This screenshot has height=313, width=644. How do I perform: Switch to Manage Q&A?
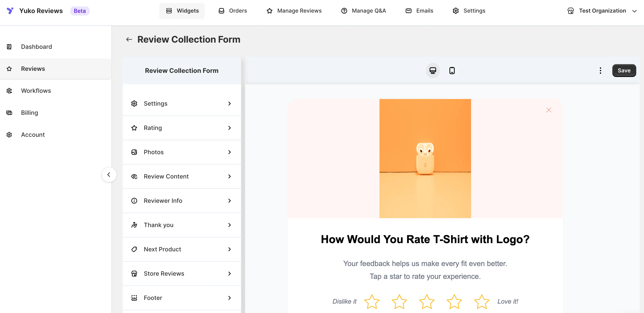[x=363, y=11]
